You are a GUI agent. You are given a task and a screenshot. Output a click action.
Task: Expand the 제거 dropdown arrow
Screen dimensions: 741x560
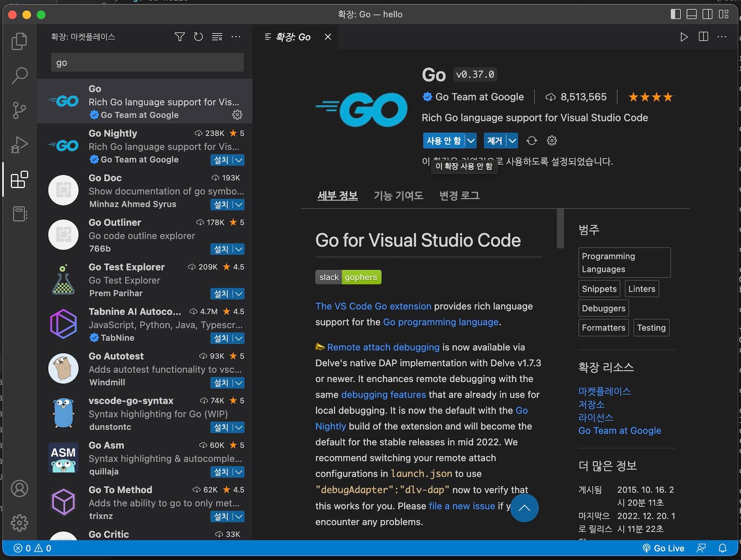tap(512, 141)
